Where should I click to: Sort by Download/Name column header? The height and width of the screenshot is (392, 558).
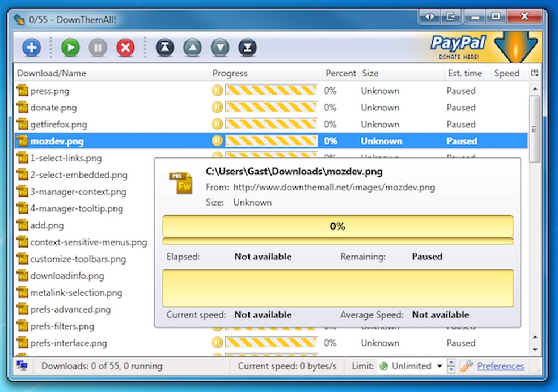[111, 73]
